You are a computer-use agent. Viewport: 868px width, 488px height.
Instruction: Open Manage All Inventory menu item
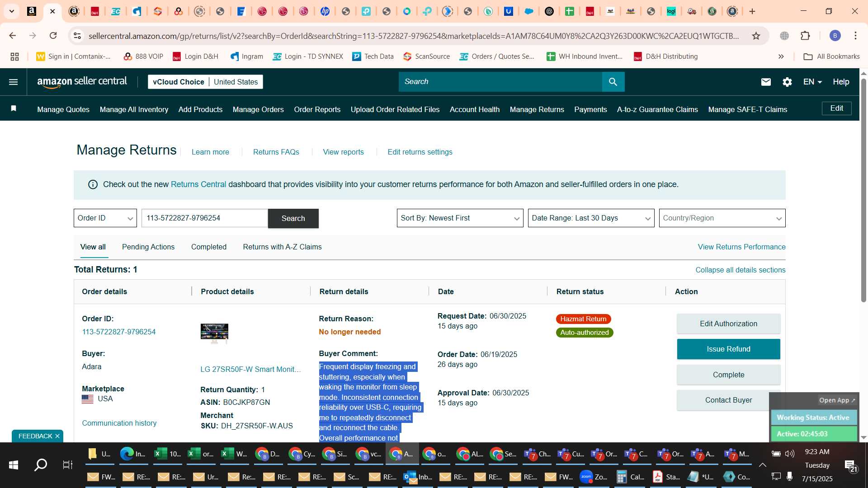(134, 109)
